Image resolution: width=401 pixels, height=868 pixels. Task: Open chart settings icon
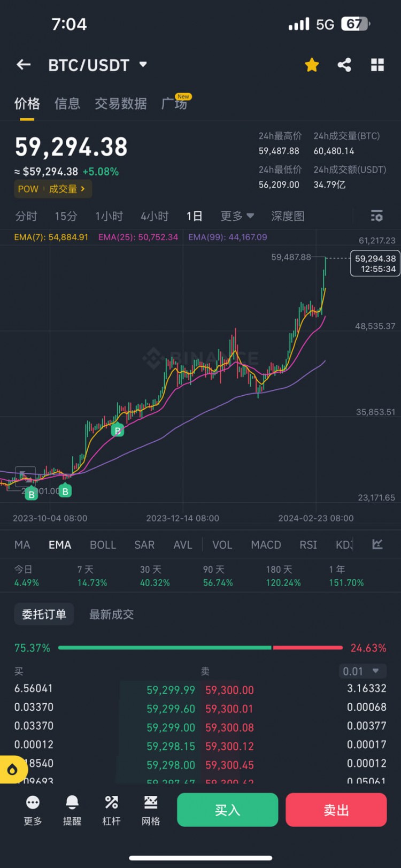(377, 216)
